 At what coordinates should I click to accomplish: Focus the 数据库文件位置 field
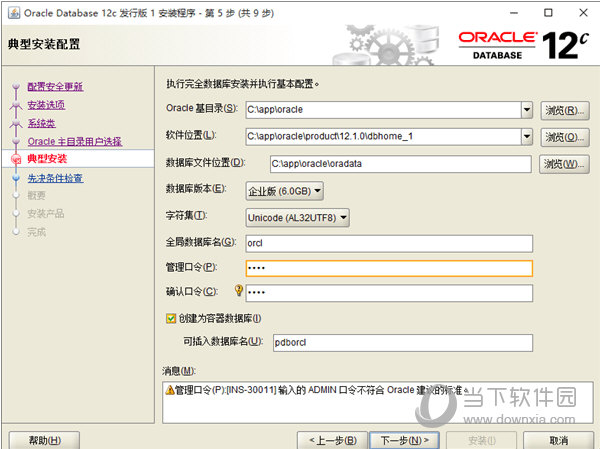(x=401, y=164)
